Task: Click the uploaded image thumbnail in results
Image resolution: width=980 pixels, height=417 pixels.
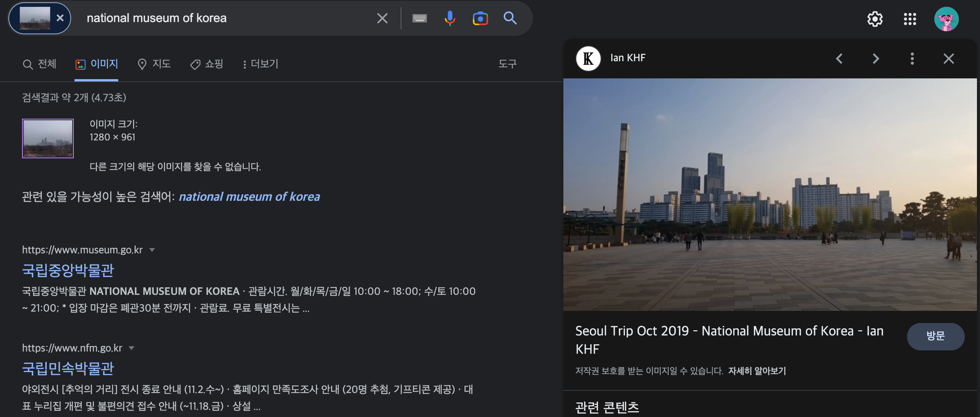Action: coord(48,138)
